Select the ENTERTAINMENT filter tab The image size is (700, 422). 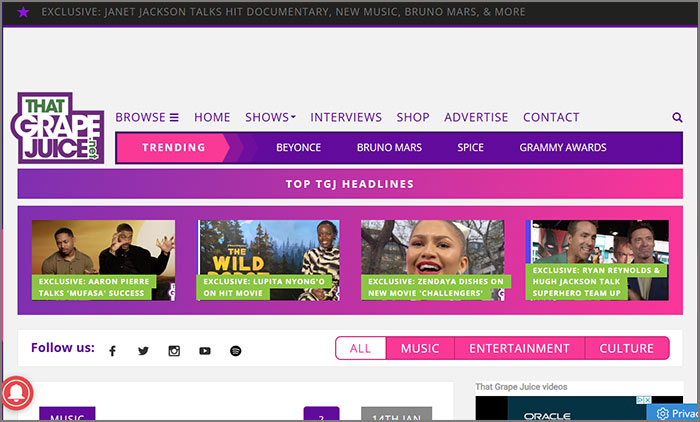519,348
